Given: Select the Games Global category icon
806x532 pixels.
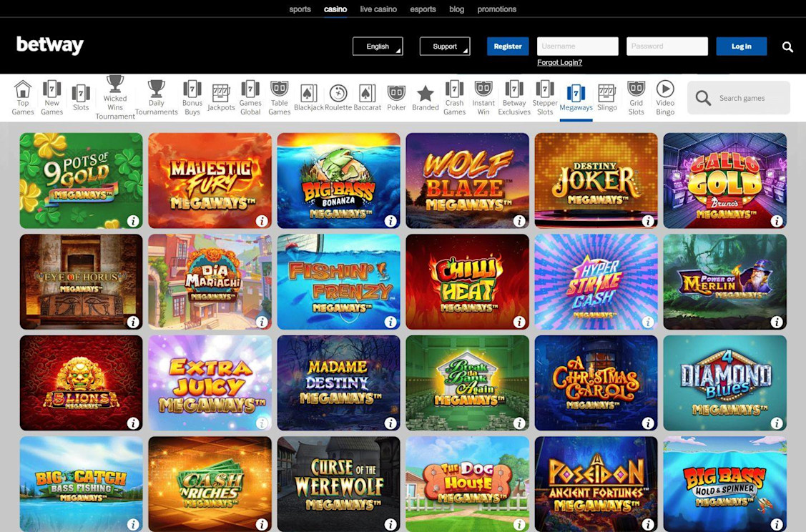Looking at the screenshot, I should 250,89.
